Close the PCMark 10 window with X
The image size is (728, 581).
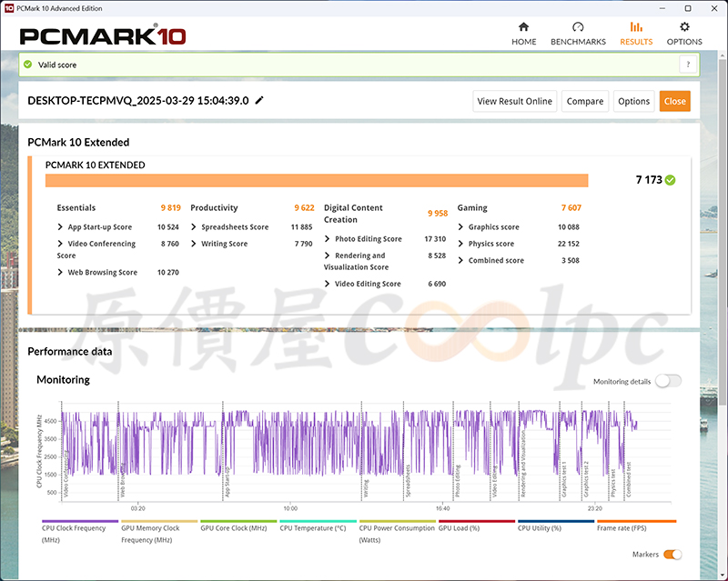[x=714, y=8]
